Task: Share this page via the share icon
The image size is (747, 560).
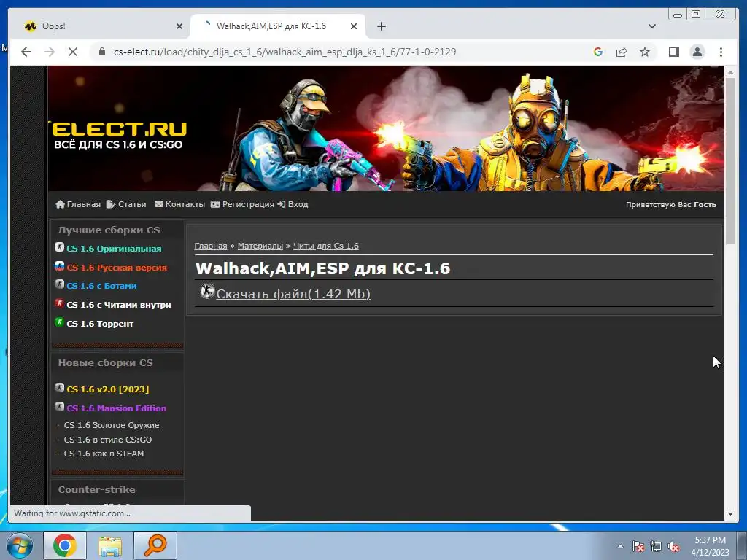Action: point(622,52)
